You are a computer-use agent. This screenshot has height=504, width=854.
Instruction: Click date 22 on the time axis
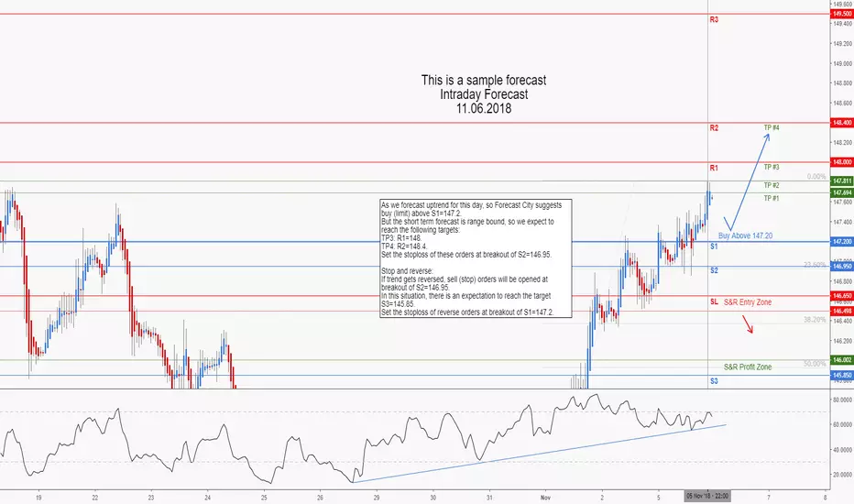94,498
